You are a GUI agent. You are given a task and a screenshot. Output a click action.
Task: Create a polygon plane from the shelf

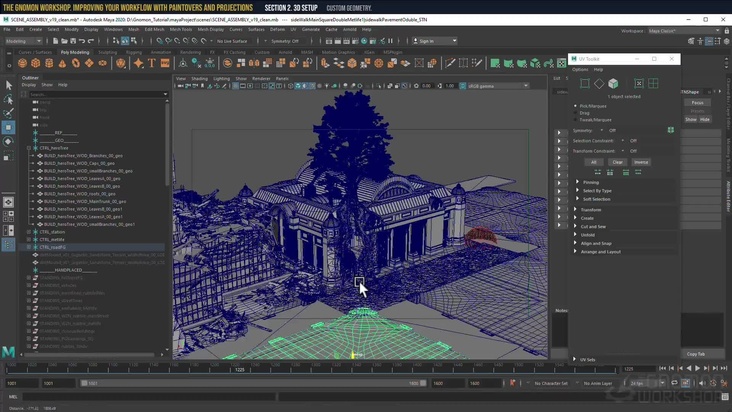pyautogui.click(x=89, y=63)
